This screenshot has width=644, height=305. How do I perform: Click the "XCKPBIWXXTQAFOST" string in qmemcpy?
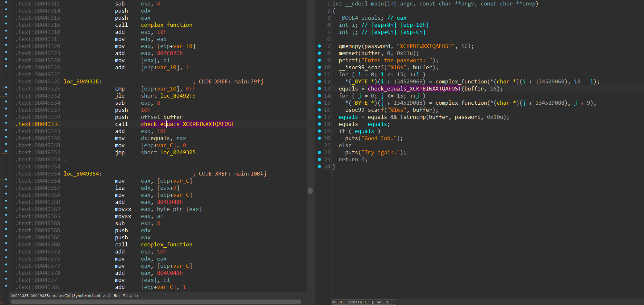point(426,46)
